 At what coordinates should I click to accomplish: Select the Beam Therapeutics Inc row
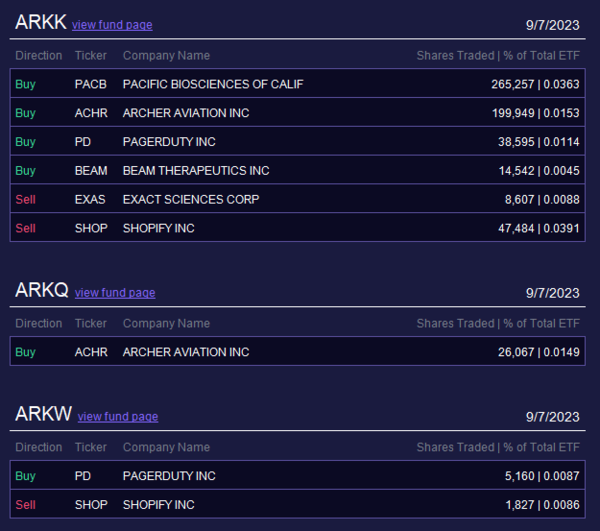[297, 171]
